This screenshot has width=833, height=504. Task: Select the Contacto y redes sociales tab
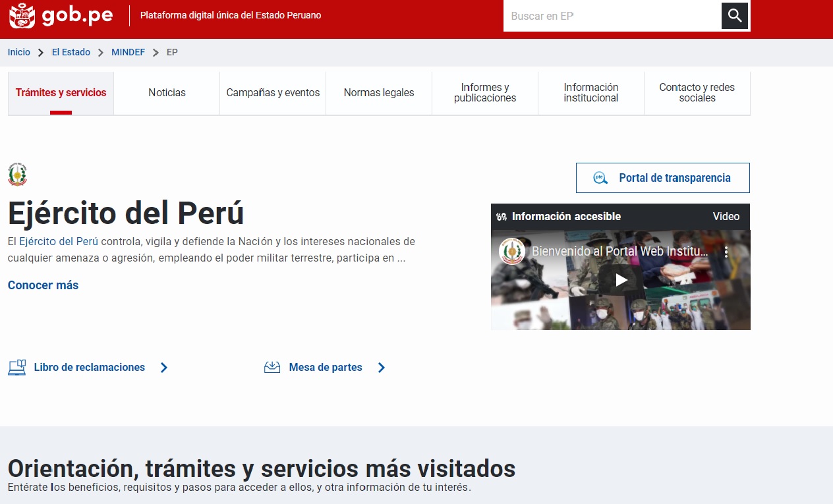[x=697, y=93]
